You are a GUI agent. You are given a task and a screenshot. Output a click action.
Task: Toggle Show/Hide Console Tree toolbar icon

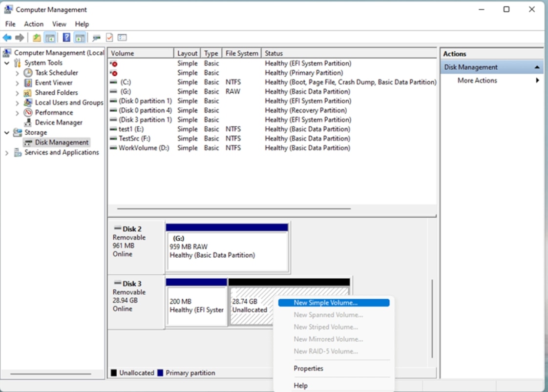click(50, 38)
